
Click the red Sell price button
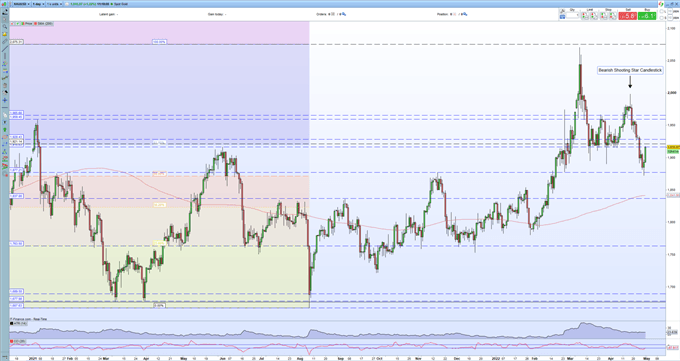[x=628, y=16]
